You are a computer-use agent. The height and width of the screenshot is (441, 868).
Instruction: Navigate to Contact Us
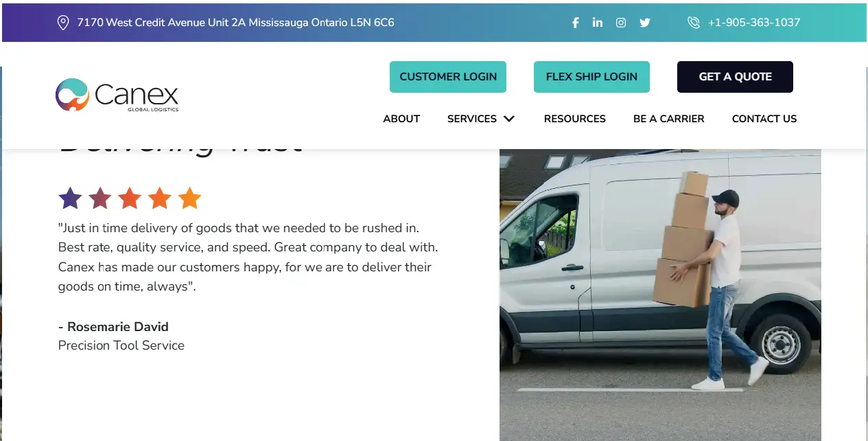[x=764, y=119]
